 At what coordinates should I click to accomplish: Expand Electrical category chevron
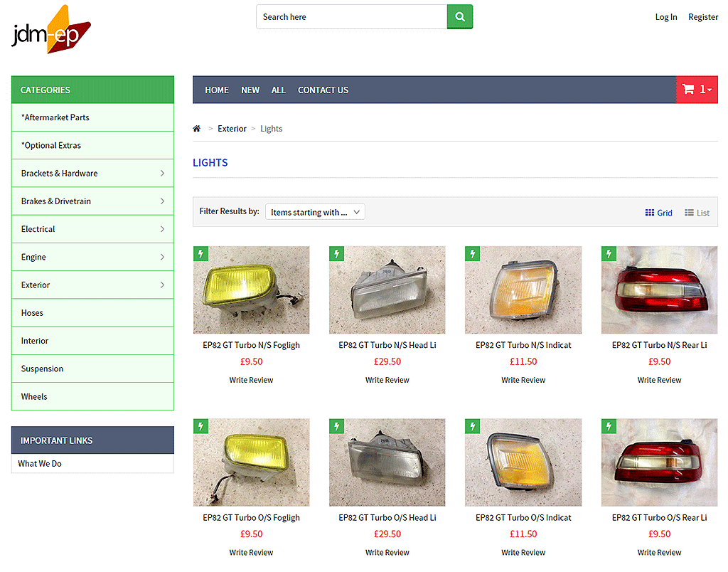162,229
